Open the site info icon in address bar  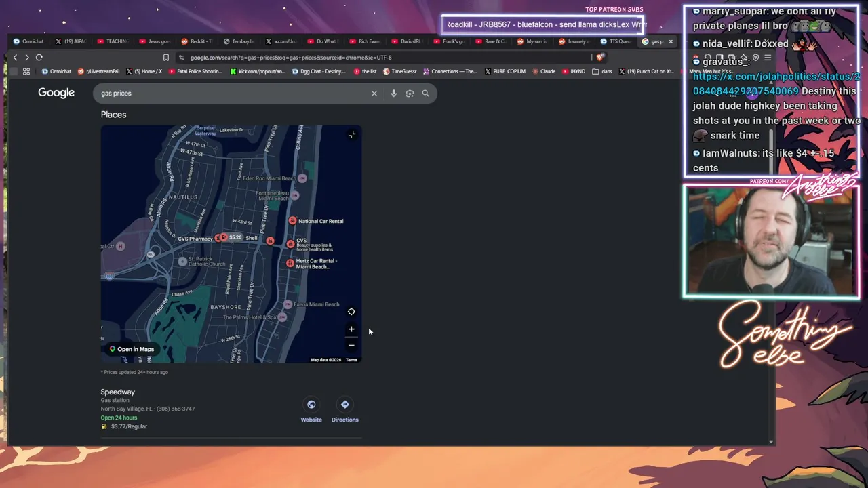[182, 58]
